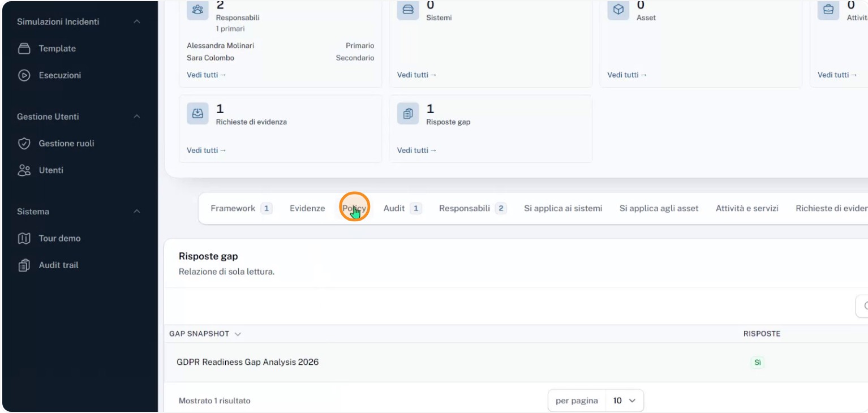Image resolution: width=868 pixels, height=413 pixels.
Task: Follow Vedi tutti under Richieste di evidenza
Action: pos(206,150)
